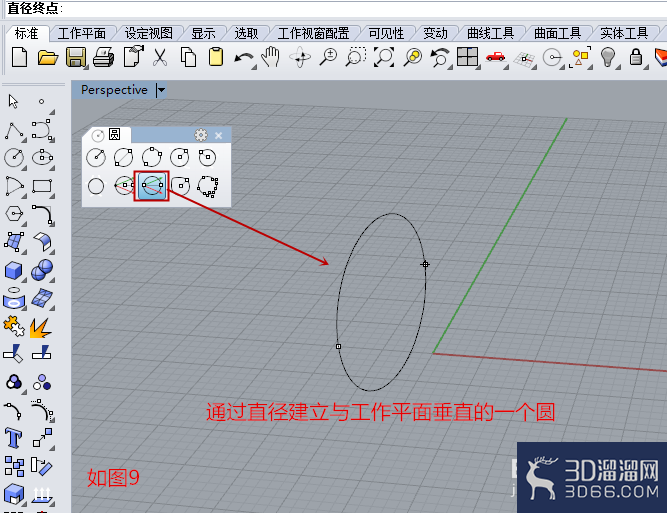Screen dimensions: 667x513
Task: Select the Text object T tool
Action: click(x=14, y=438)
